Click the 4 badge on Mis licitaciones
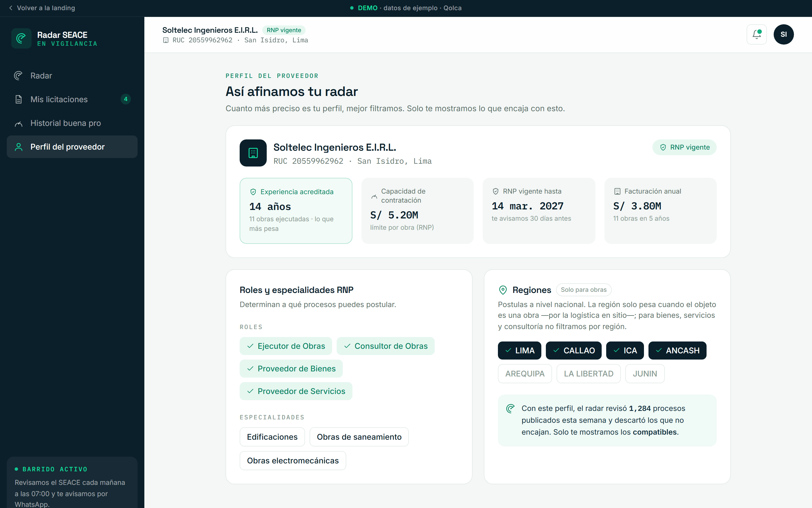Image resolution: width=812 pixels, height=508 pixels. pyautogui.click(x=125, y=99)
